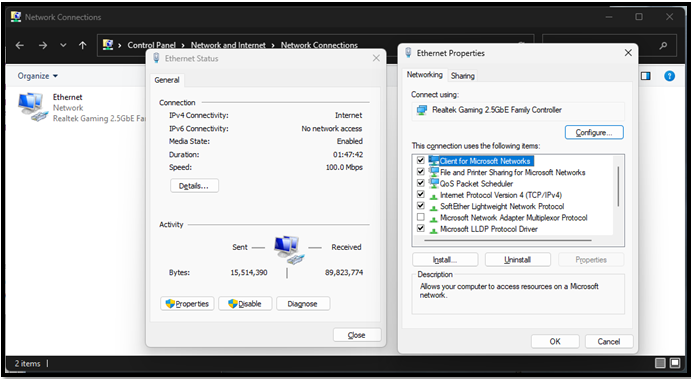
Task: Switch to the Sharing tab
Action: point(462,75)
